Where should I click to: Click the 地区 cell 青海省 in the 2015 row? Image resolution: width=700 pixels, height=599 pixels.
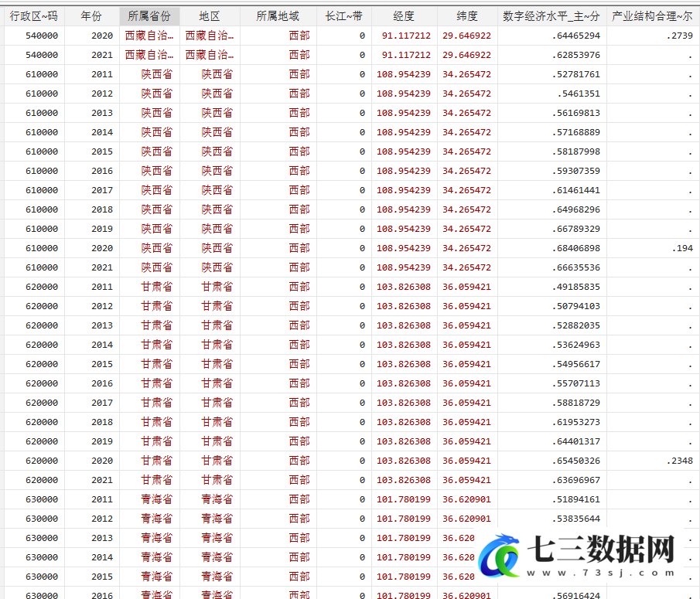(217, 577)
